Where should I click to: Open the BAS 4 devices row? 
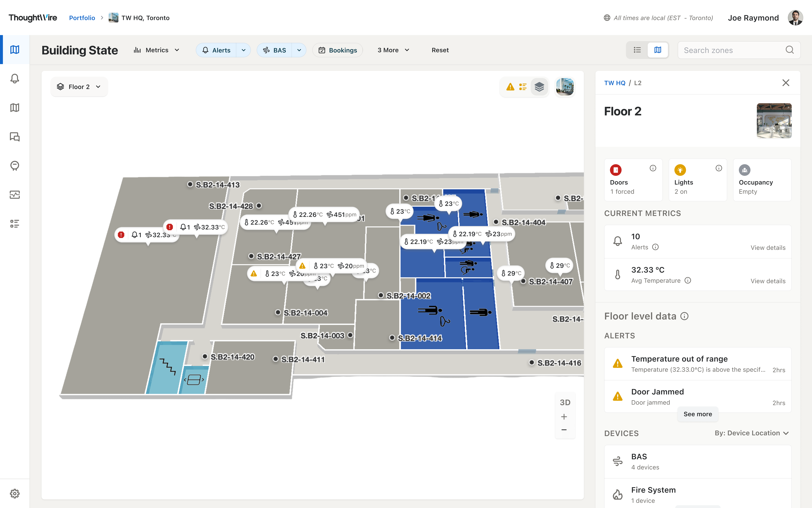[698, 462]
